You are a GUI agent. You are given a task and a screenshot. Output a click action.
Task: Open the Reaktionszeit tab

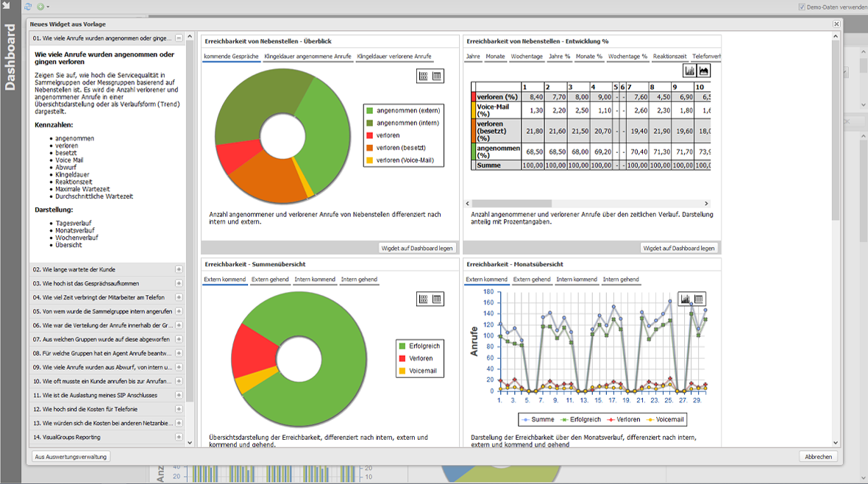coord(669,56)
